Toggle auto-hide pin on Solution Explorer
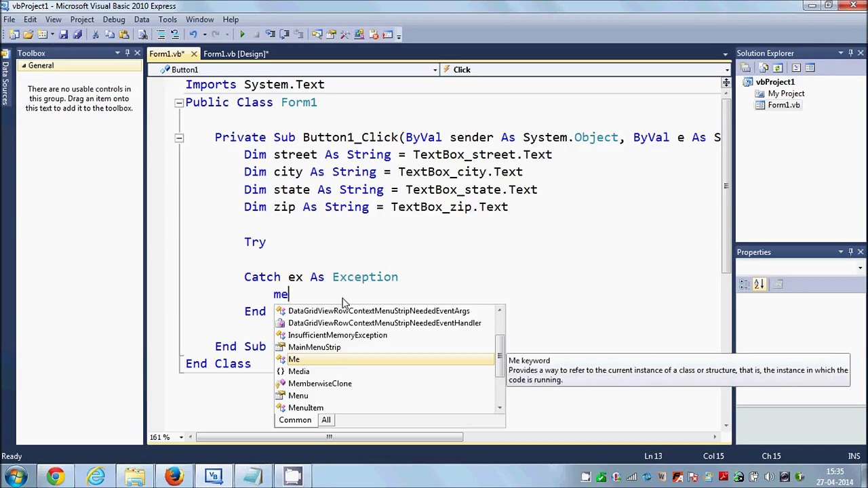The image size is (868, 488). [x=850, y=53]
